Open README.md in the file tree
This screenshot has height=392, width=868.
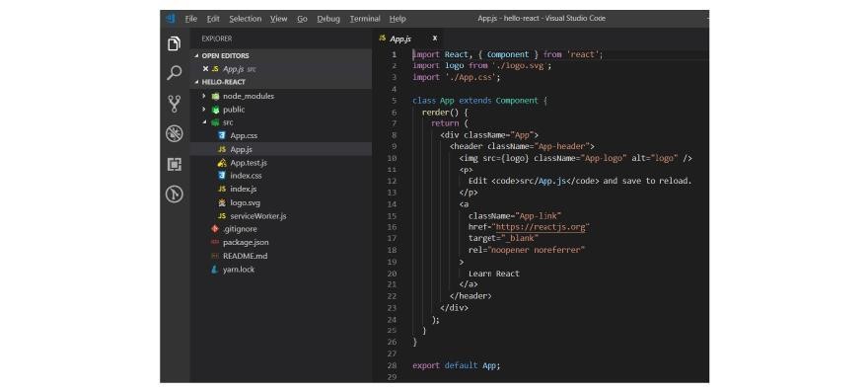coord(246,256)
